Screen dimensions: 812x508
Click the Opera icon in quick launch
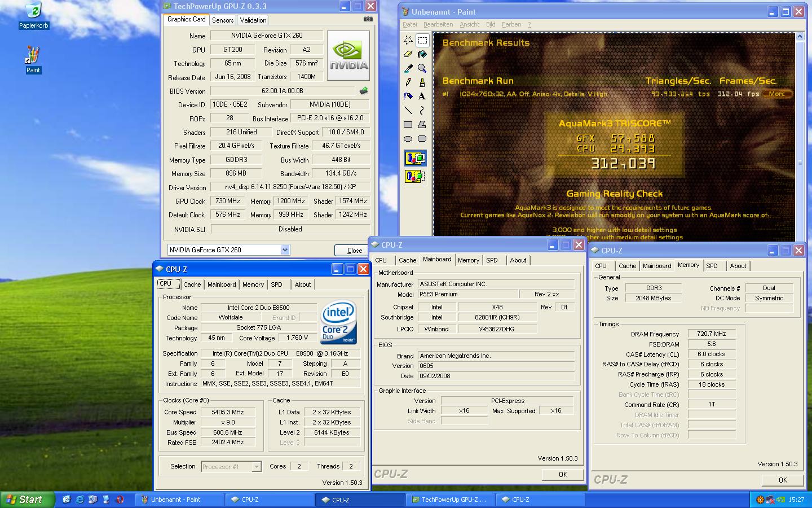coord(120,500)
